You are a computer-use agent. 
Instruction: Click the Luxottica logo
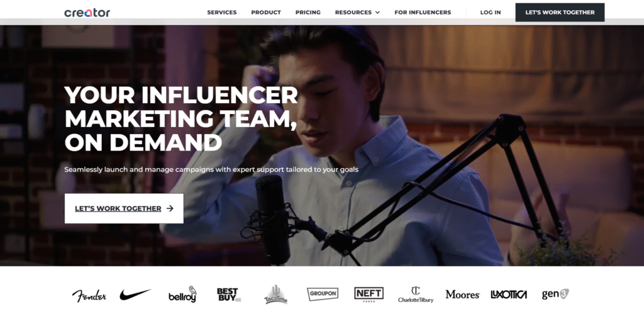pos(509,295)
